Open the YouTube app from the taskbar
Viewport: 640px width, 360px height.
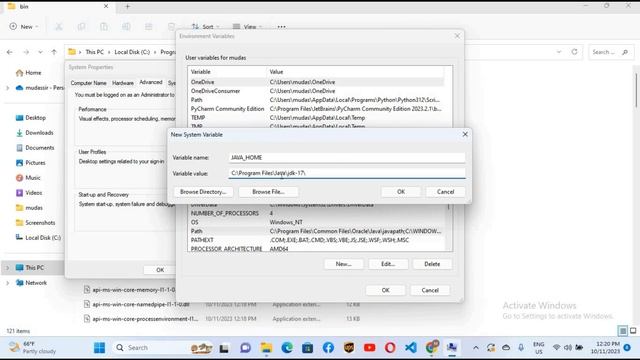(x=369, y=348)
